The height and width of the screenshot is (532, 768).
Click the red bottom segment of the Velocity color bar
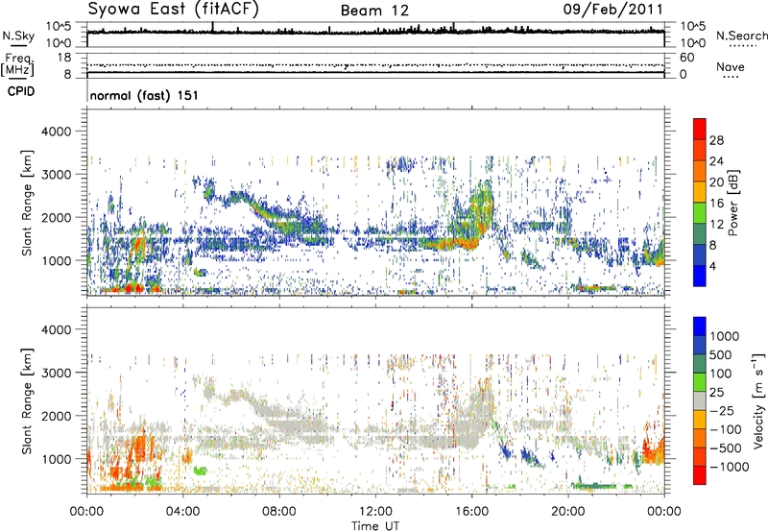[x=700, y=475]
